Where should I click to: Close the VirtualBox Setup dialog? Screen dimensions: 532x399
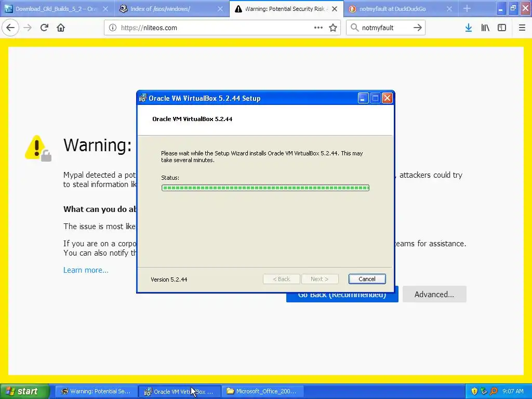point(387,98)
